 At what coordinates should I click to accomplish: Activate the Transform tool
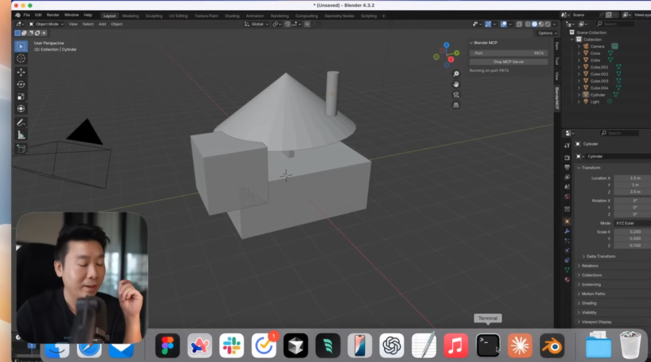click(21, 108)
